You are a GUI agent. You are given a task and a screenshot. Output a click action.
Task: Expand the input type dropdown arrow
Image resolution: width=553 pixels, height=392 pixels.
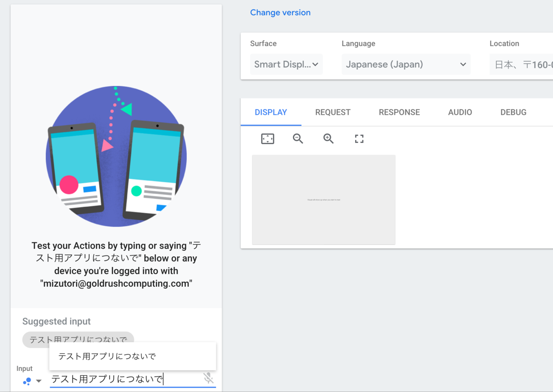click(x=39, y=381)
